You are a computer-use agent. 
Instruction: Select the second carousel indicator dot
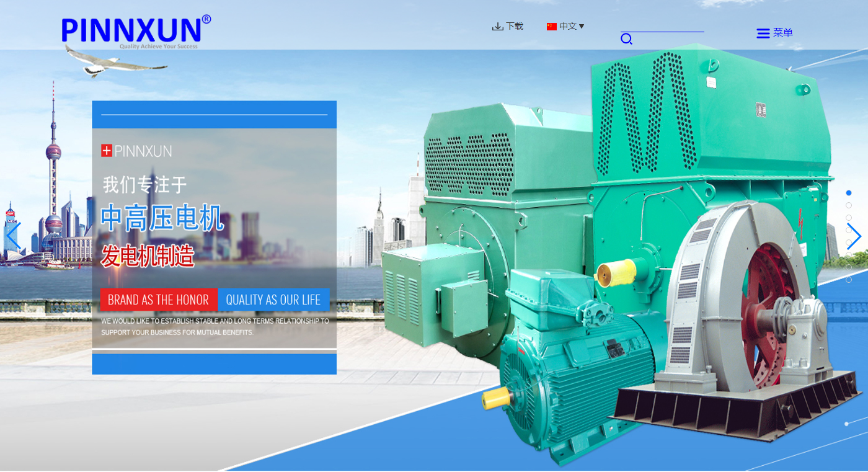click(x=849, y=205)
